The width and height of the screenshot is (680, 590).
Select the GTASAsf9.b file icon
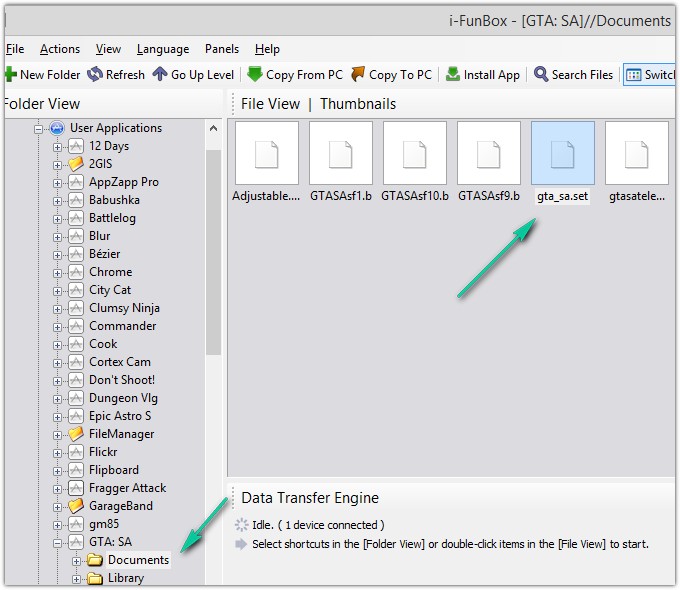489,154
